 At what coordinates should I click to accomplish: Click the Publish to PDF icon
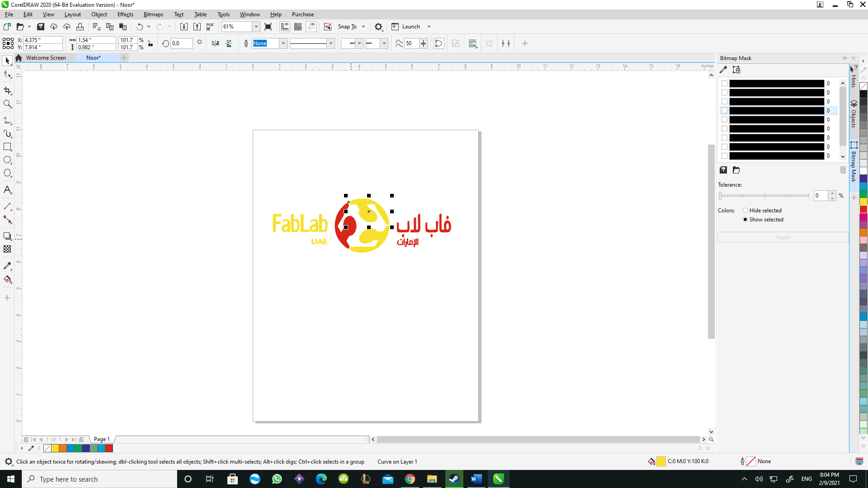(210, 27)
